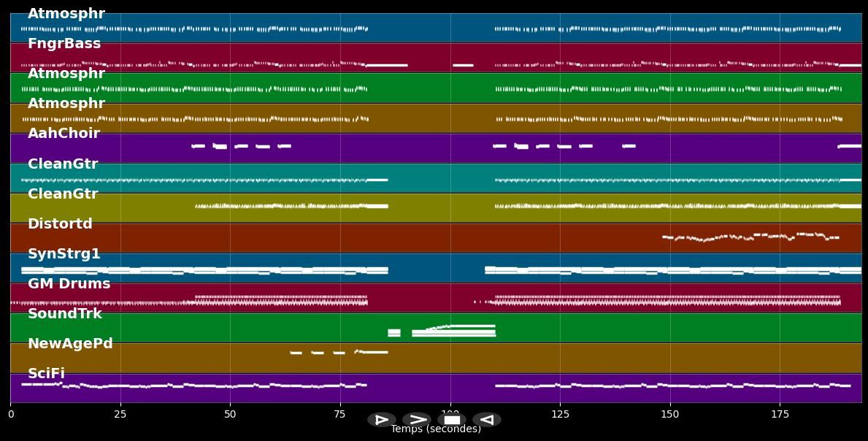Select the FngrBass track label
This screenshot has height=441, width=868.
64,44
